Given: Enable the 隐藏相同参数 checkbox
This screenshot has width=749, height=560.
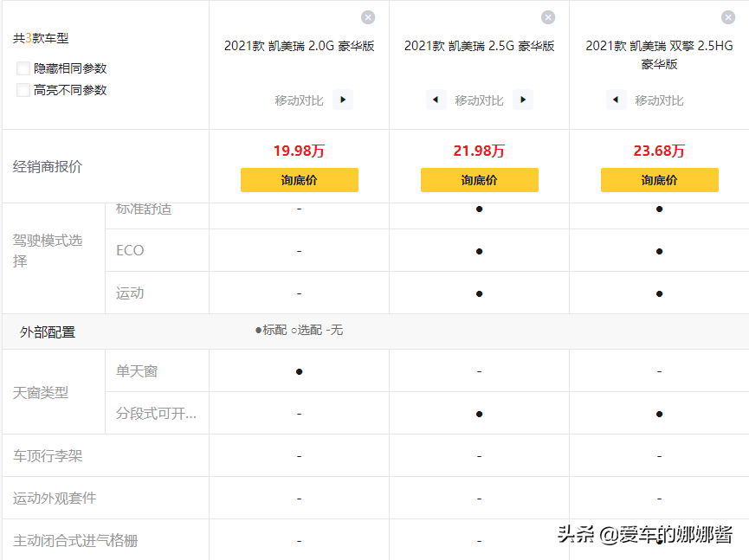Looking at the screenshot, I should (x=23, y=68).
